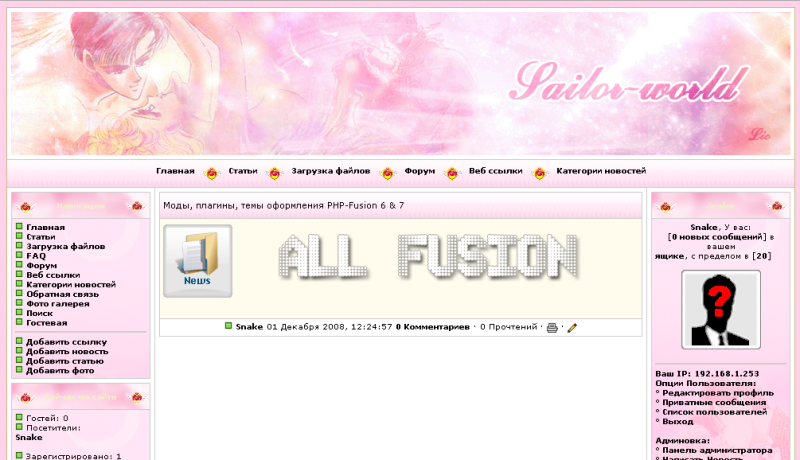Click the Sailor-world header banner
This screenshot has height=460, width=800.
(x=401, y=84)
